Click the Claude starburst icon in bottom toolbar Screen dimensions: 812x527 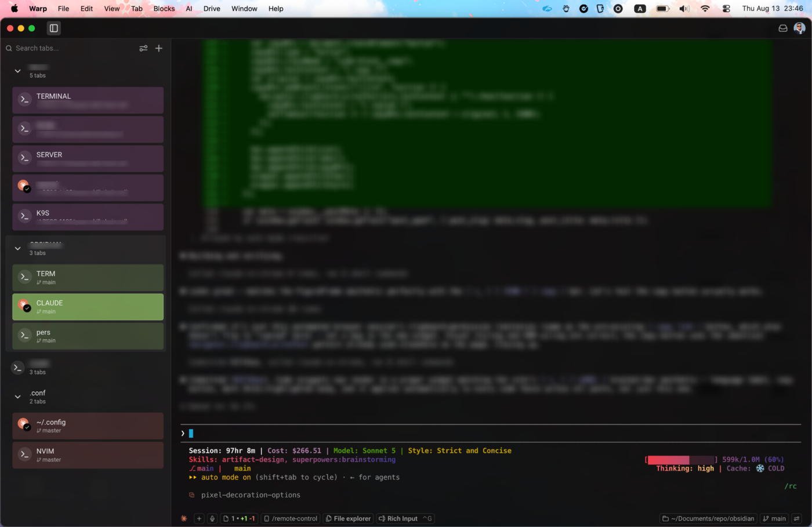tap(184, 518)
